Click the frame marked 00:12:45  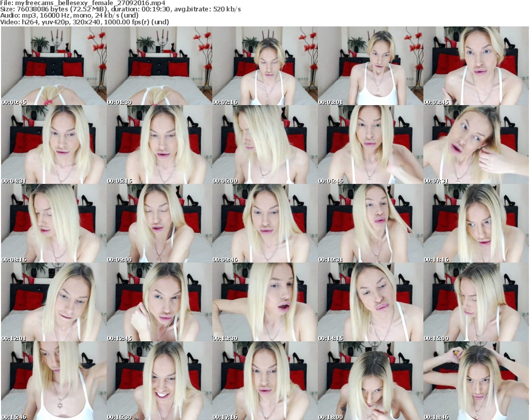(159, 302)
